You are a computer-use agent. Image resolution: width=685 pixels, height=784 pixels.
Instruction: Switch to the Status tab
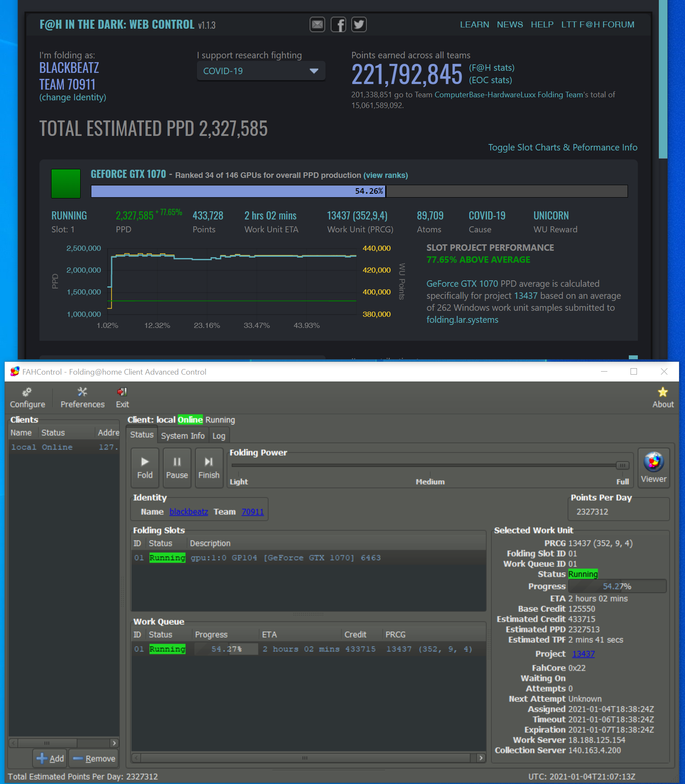pos(142,435)
